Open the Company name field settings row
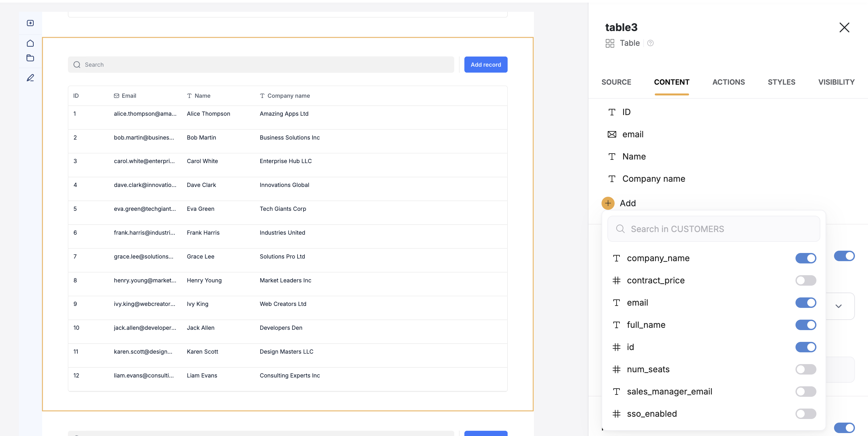 point(653,179)
